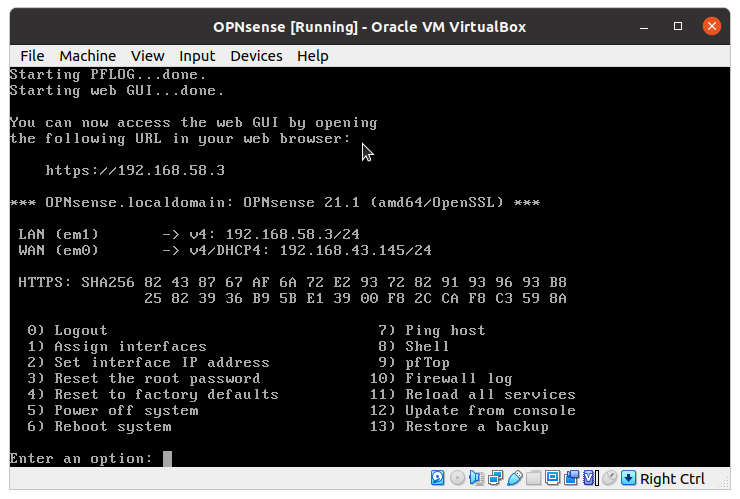The height and width of the screenshot is (499, 740).
Task: Click the https://192.168.58.3 URL text
Action: [x=135, y=170]
